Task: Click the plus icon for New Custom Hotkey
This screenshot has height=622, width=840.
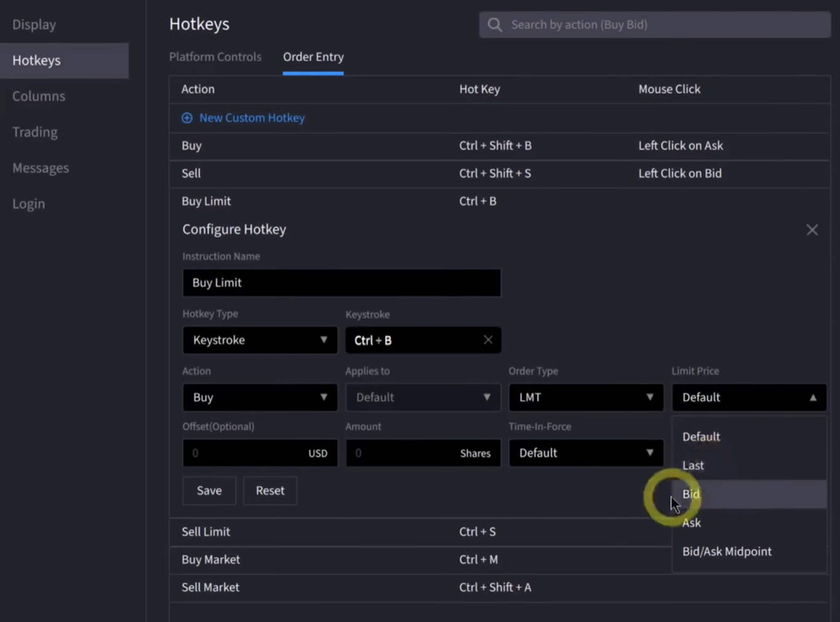Action: pos(187,118)
